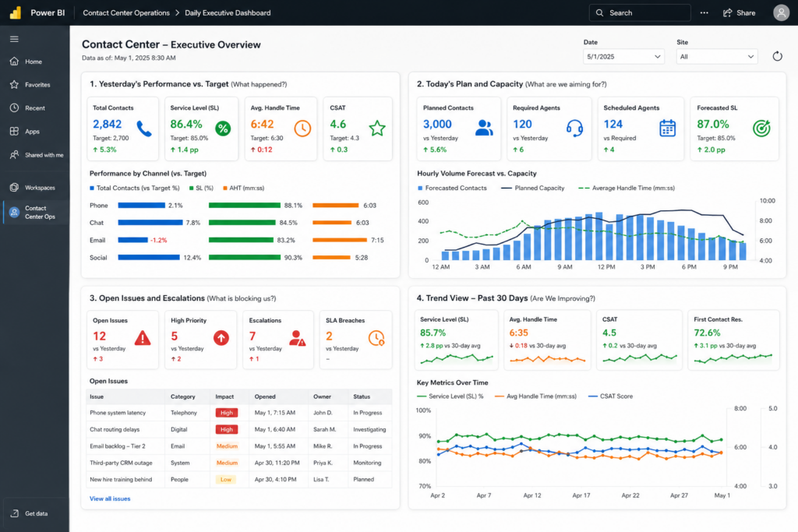Open Favorites in the left navigation
The width and height of the screenshot is (798, 532).
click(37, 85)
